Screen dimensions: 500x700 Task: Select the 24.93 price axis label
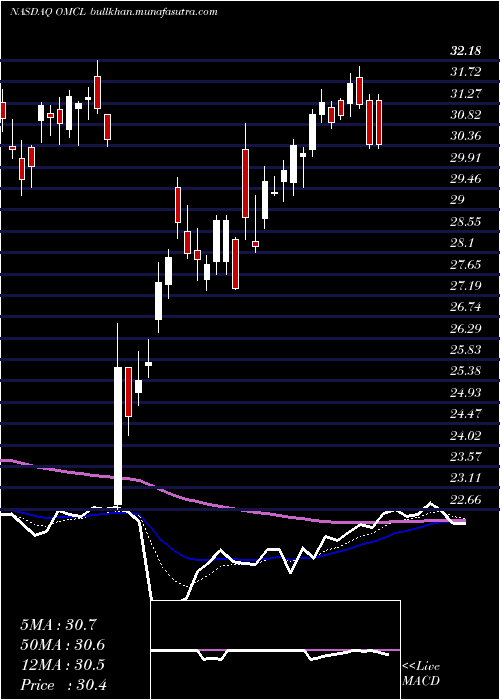(x=466, y=392)
